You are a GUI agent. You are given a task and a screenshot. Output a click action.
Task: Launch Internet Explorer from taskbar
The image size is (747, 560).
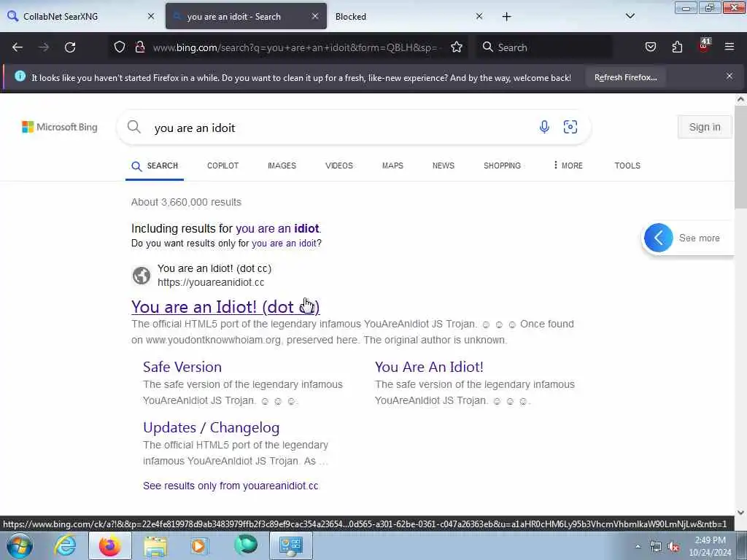[x=65, y=545]
